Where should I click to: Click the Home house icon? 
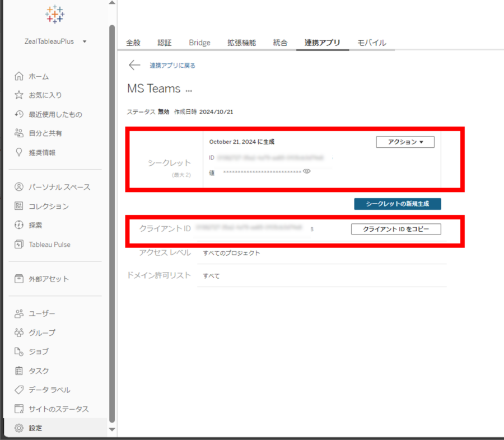point(19,76)
